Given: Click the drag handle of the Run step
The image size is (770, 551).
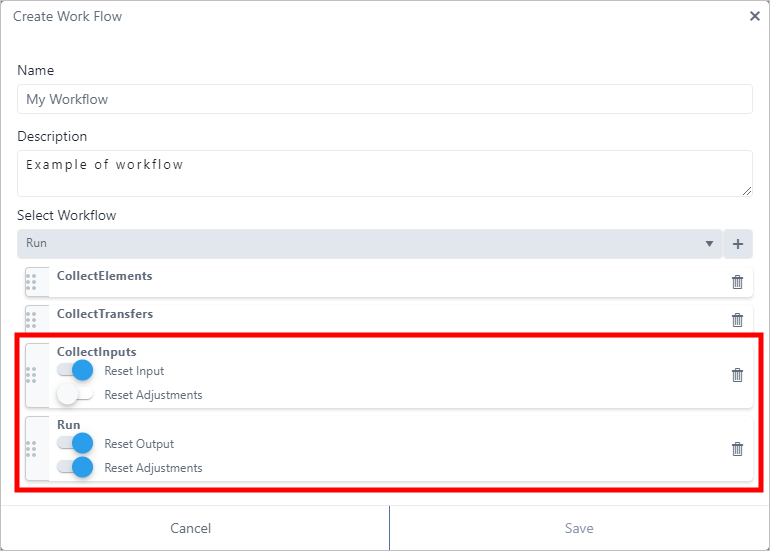Looking at the screenshot, I should pyautogui.click(x=31, y=449).
